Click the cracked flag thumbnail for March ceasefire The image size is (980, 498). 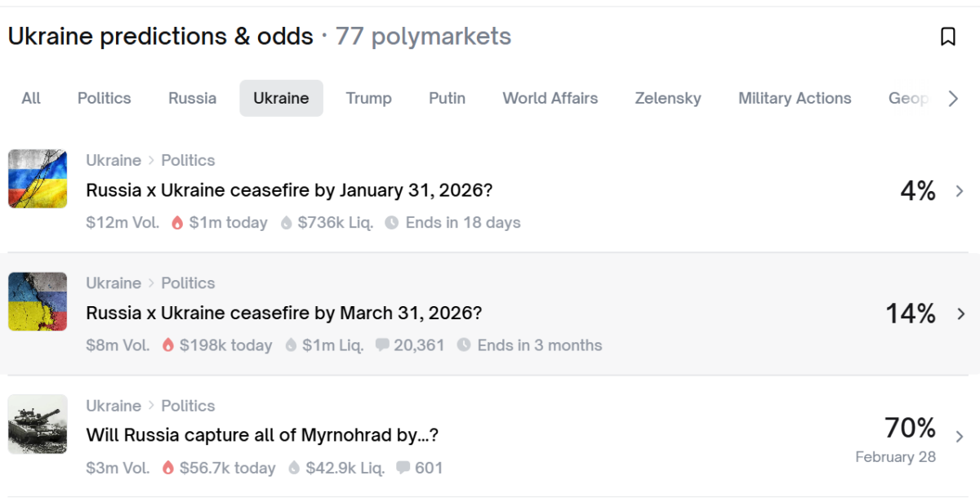(38, 301)
